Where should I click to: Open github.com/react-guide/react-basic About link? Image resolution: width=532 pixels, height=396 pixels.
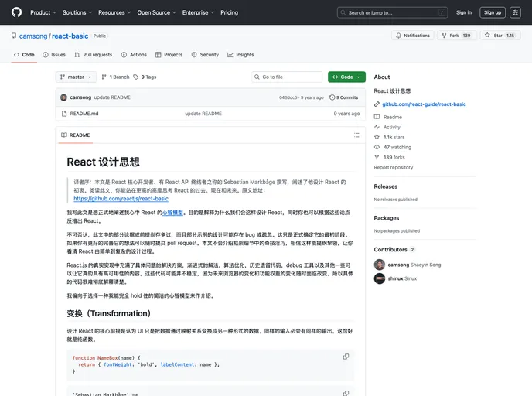coord(424,104)
